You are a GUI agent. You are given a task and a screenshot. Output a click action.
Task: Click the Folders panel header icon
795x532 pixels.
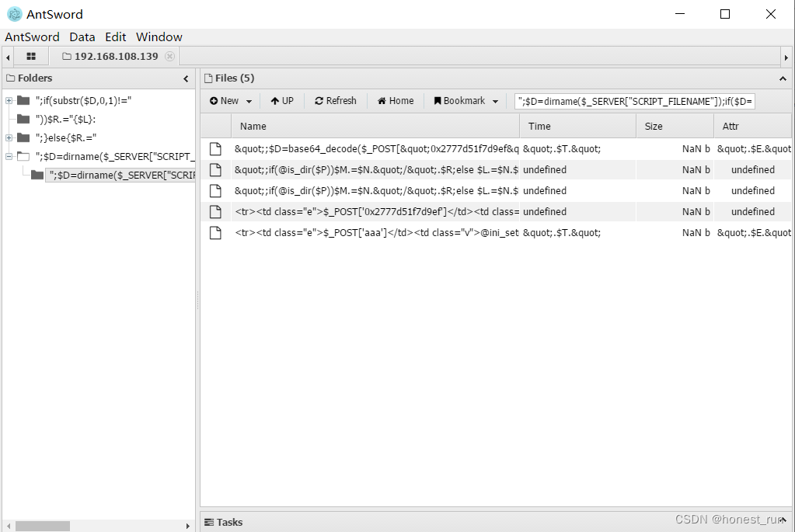(10, 78)
